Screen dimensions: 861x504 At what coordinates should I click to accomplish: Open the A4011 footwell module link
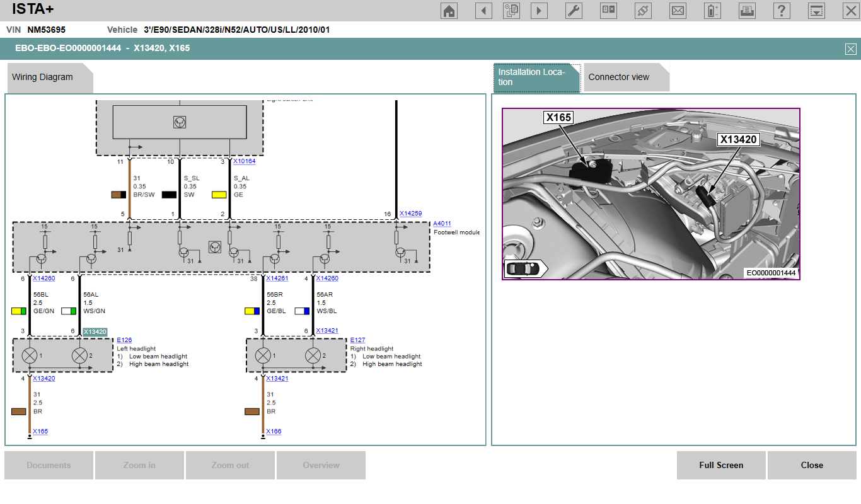[442, 224]
